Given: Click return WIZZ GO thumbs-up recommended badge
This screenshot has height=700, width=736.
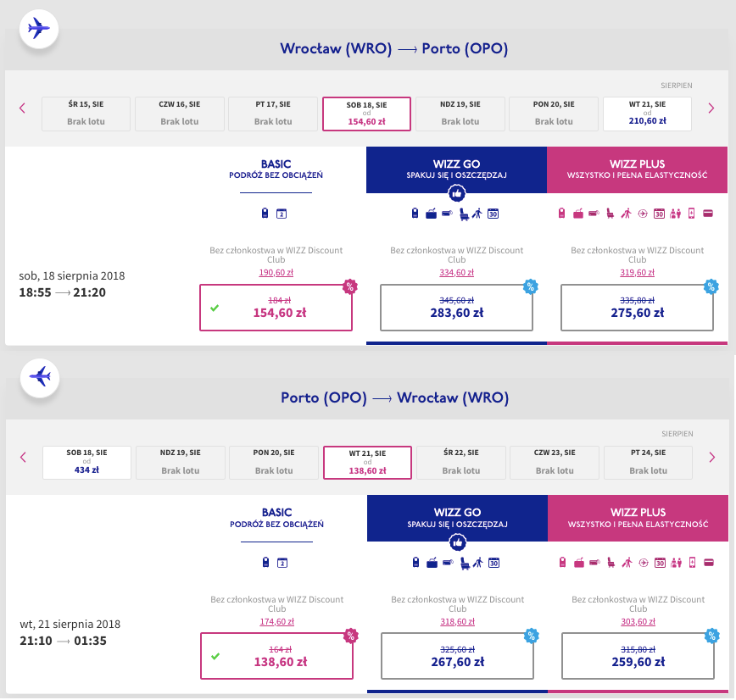Looking at the screenshot, I should (x=458, y=542).
